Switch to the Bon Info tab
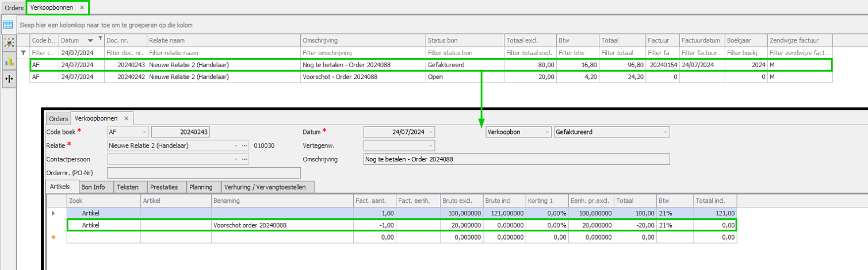Image resolution: width=868 pixels, height=270 pixels. 93,187
